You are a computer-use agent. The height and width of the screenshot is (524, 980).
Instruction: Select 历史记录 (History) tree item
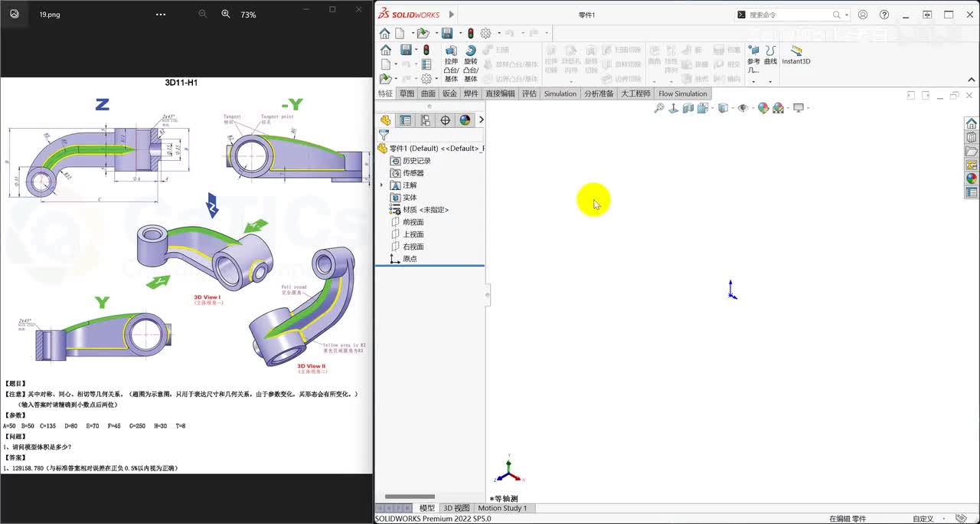click(x=411, y=161)
